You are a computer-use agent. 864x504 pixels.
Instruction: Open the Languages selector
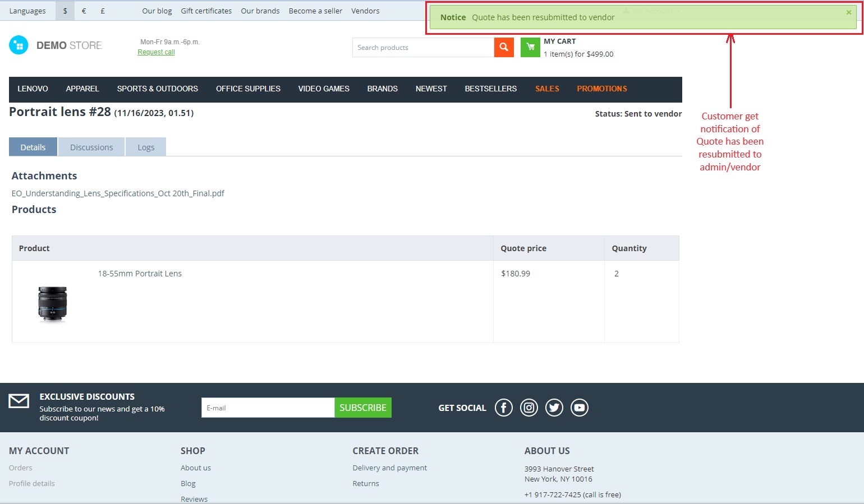[x=27, y=11]
